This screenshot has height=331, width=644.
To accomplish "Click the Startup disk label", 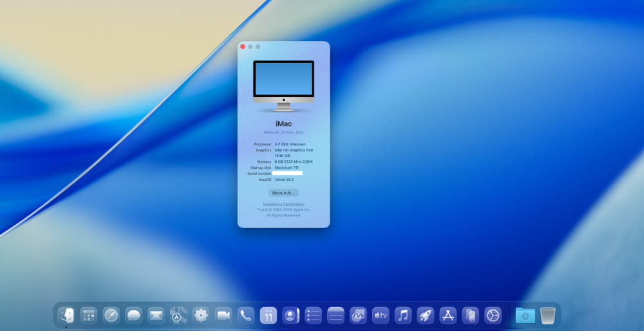I will 261,167.
